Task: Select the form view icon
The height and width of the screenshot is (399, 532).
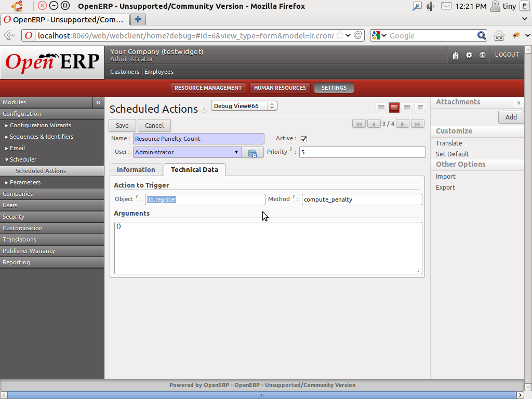Action: point(394,108)
